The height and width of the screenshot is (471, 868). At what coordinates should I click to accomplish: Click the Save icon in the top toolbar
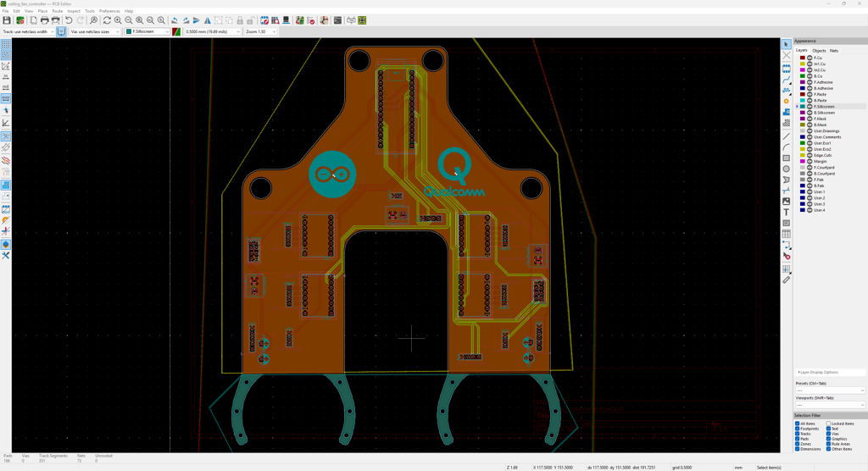point(7,20)
